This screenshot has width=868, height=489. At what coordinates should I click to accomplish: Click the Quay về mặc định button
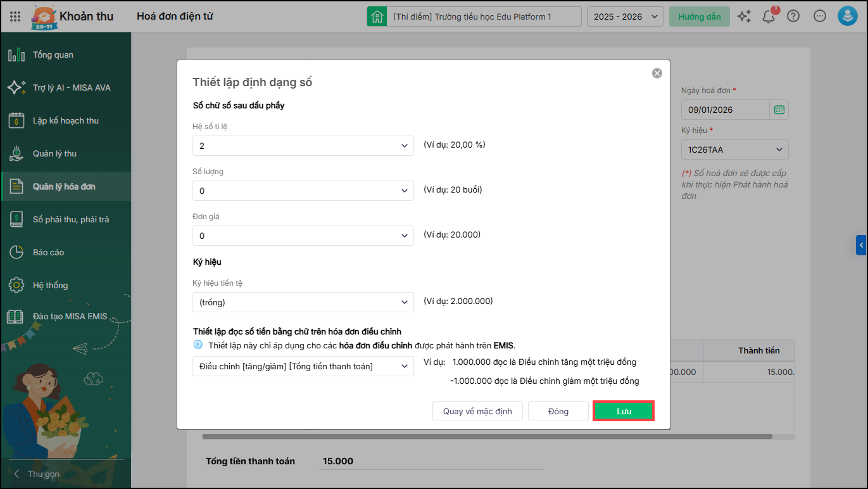click(x=477, y=411)
